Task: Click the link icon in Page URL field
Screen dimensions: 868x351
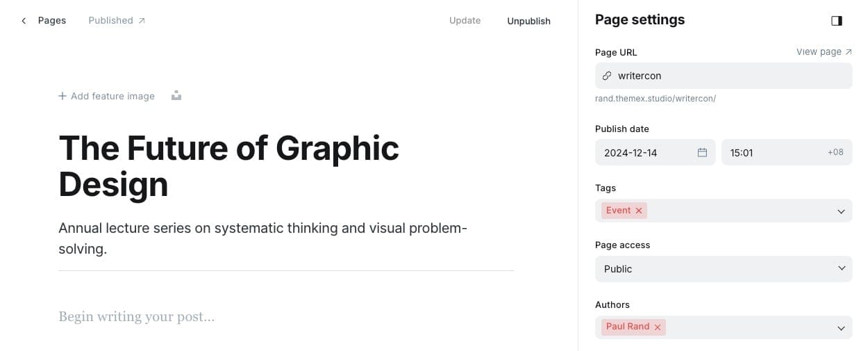Action: [607, 76]
